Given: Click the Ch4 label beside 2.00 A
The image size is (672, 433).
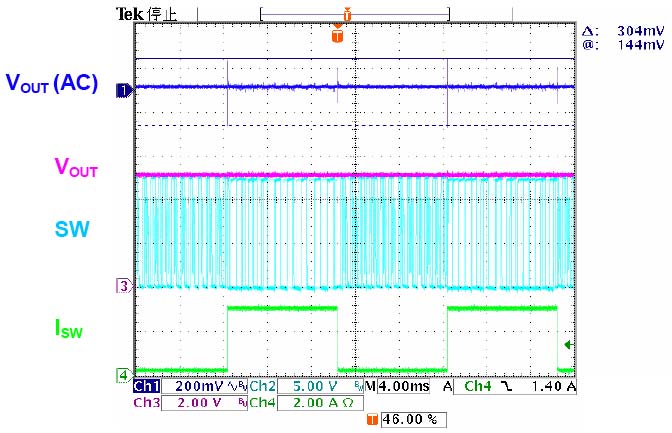Looking at the screenshot, I should pos(262,403).
